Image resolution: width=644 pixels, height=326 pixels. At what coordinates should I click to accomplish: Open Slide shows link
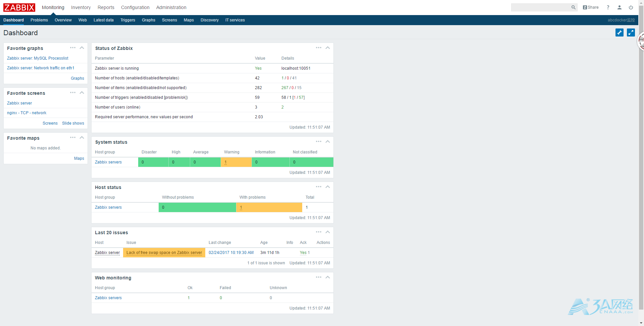tap(73, 123)
